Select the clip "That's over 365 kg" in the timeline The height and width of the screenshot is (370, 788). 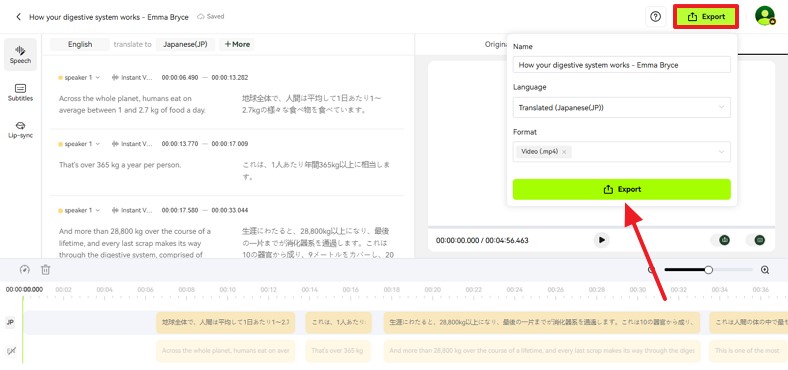click(339, 351)
